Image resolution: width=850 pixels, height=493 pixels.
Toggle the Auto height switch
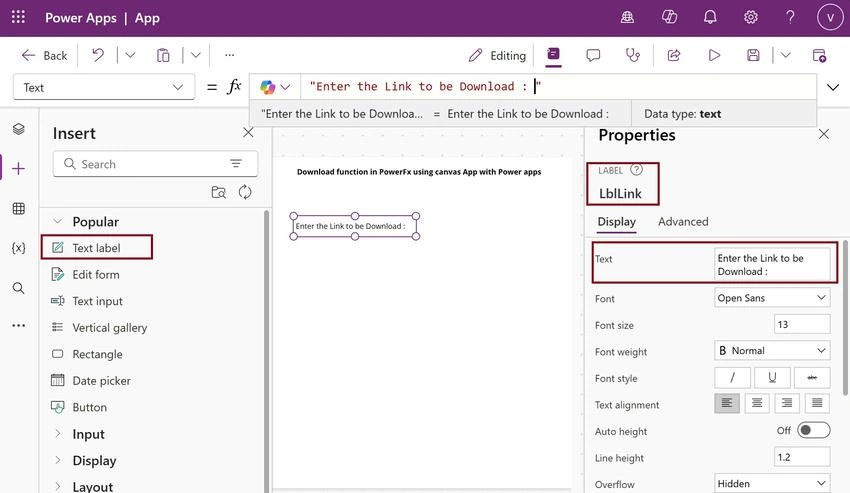[x=814, y=430]
